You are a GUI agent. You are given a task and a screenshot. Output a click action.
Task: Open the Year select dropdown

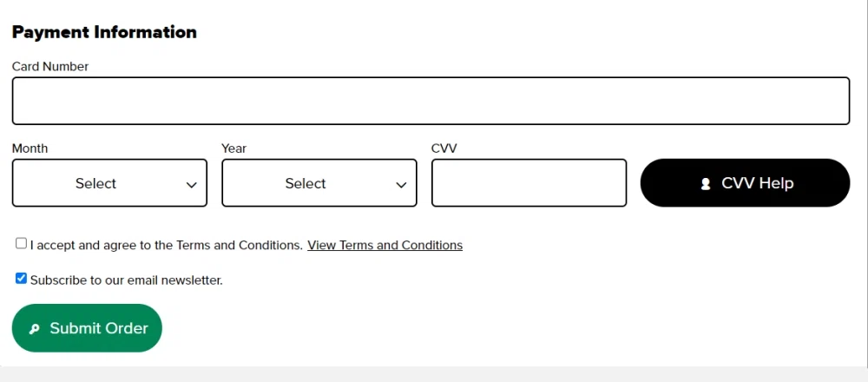319,183
